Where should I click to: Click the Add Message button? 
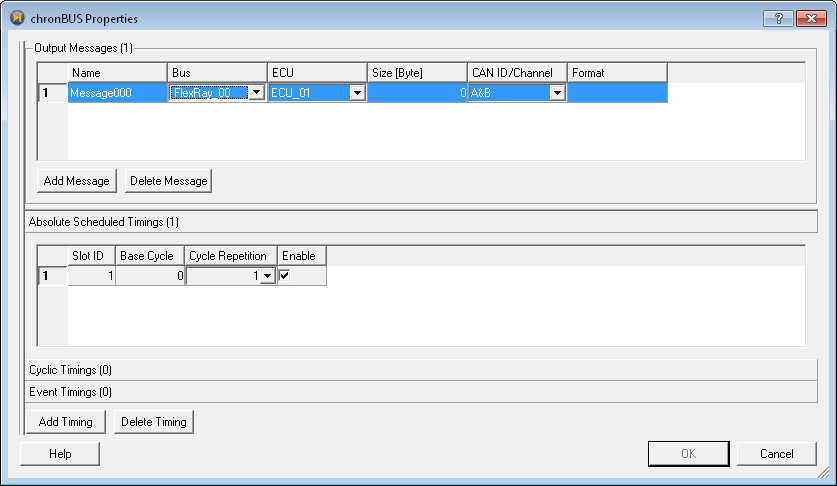point(76,181)
